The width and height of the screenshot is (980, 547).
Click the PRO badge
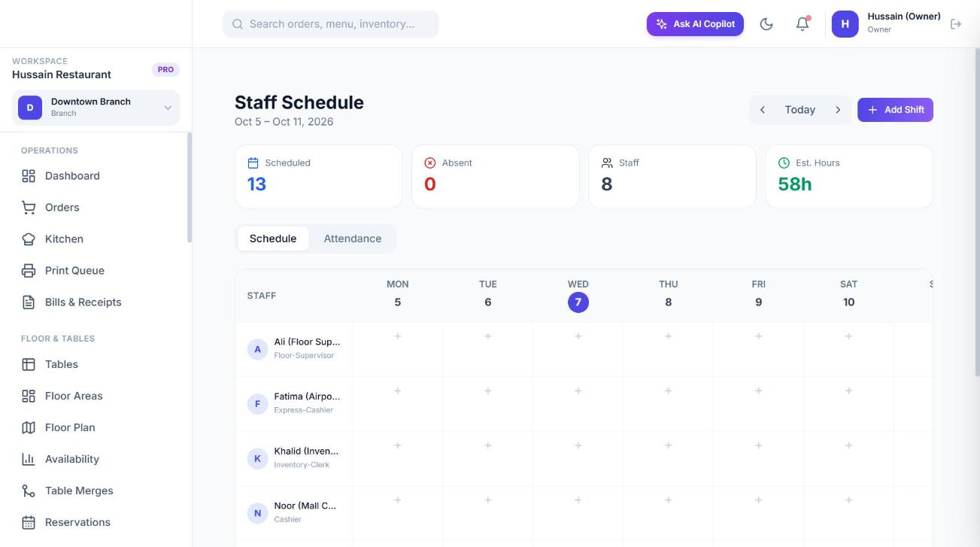pos(165,69)
